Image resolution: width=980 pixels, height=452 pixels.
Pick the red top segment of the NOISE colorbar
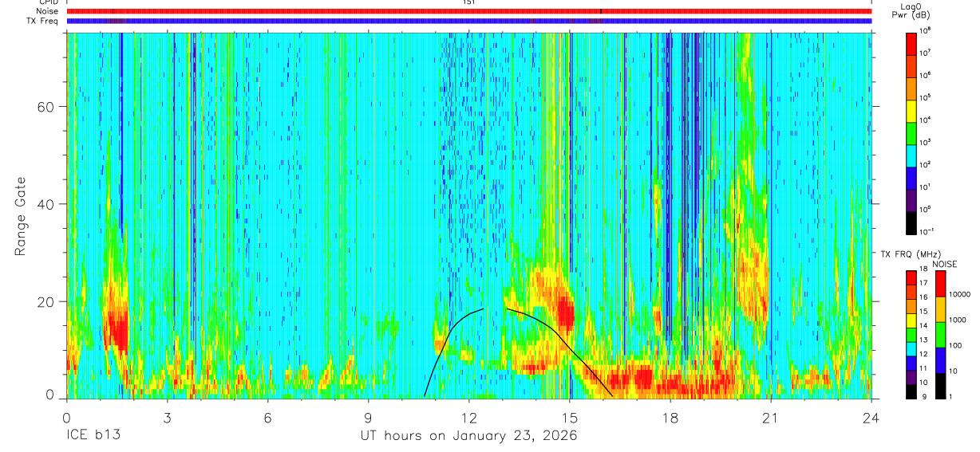(942, 282)
